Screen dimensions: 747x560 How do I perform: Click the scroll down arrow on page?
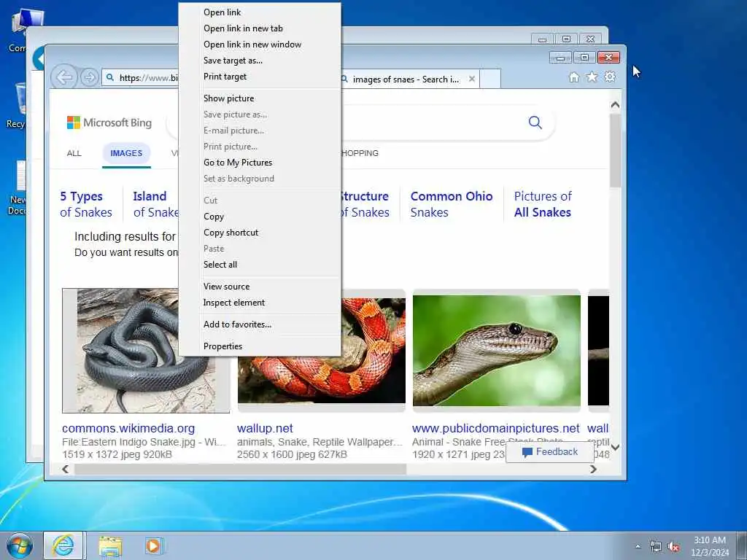point(615,447)
